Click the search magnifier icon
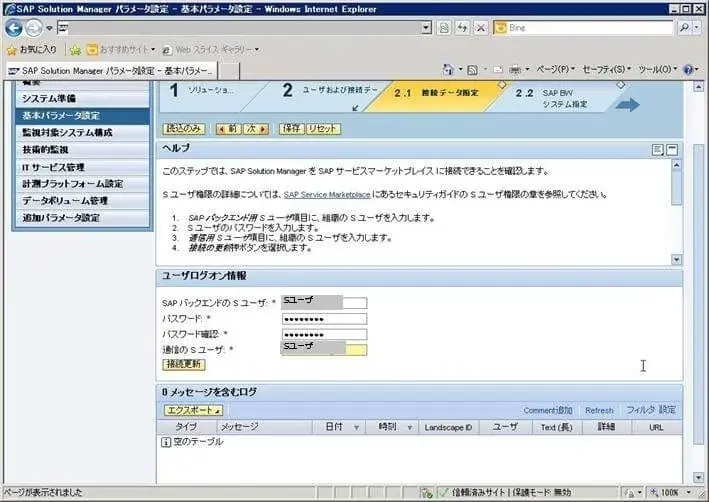This screenshot has height=502, width=709. (x=684, y=28)
